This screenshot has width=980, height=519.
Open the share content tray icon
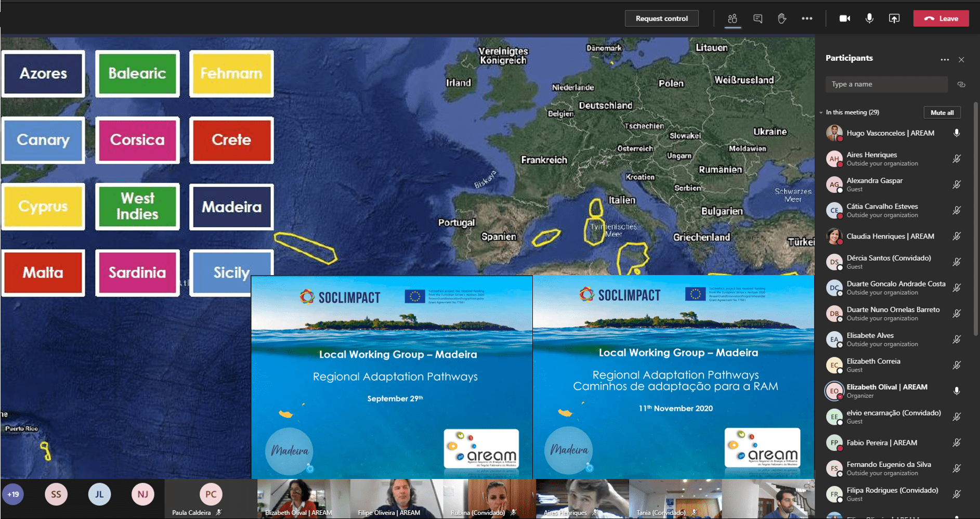894,19
